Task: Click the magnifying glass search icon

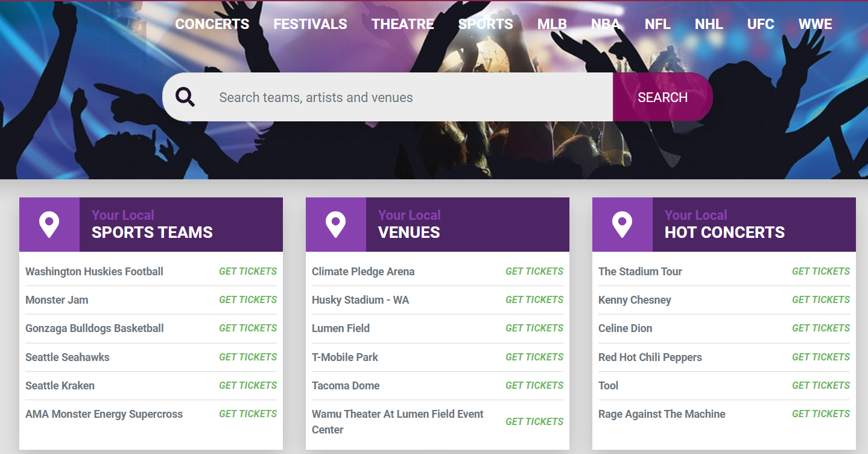Action: (x=185, y=97)
